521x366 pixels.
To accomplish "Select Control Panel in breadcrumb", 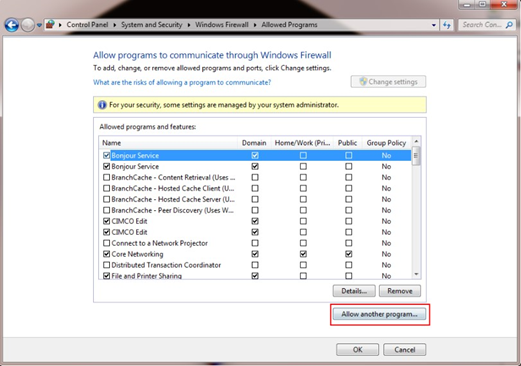I will click(87, 25).
